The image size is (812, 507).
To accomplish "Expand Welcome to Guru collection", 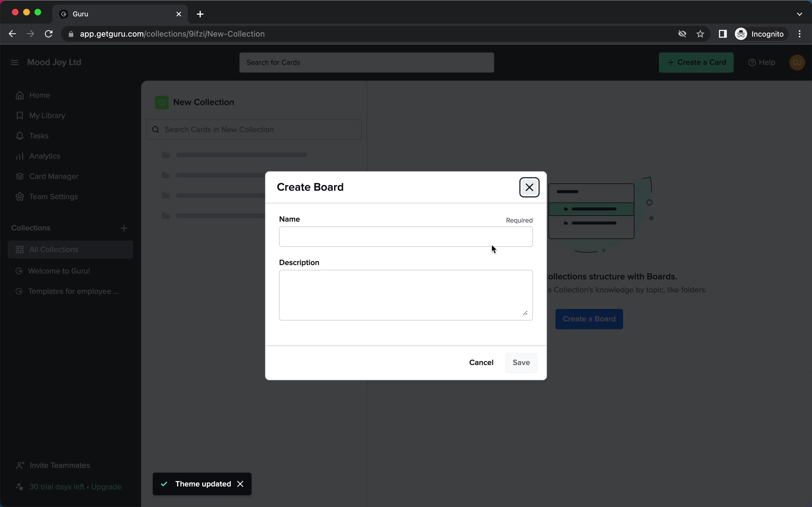I will pyautogui.click(x=10, y=270).
